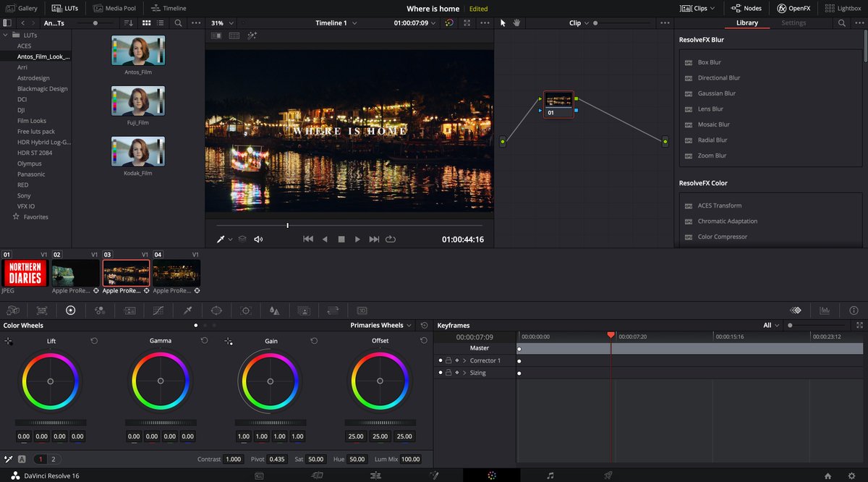Toggle the Corrector 1 track lock
The width and height of the screenshot is (868, 482).
tap(448, 360)
